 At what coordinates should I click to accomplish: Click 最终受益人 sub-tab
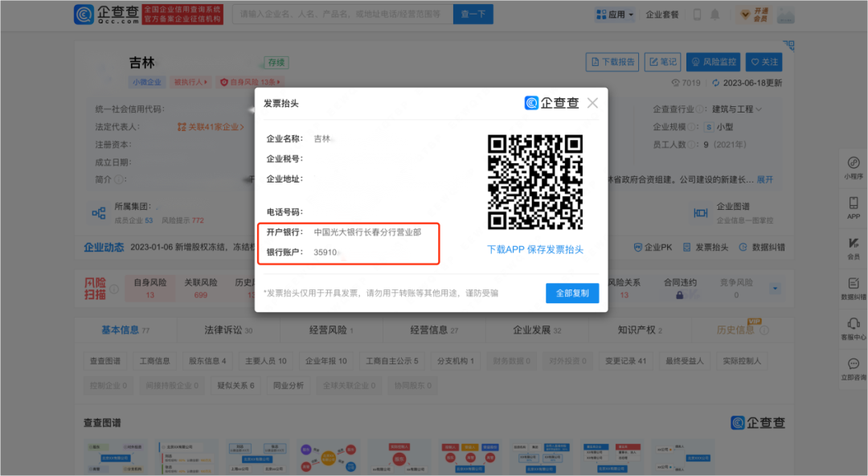(684, 361)
